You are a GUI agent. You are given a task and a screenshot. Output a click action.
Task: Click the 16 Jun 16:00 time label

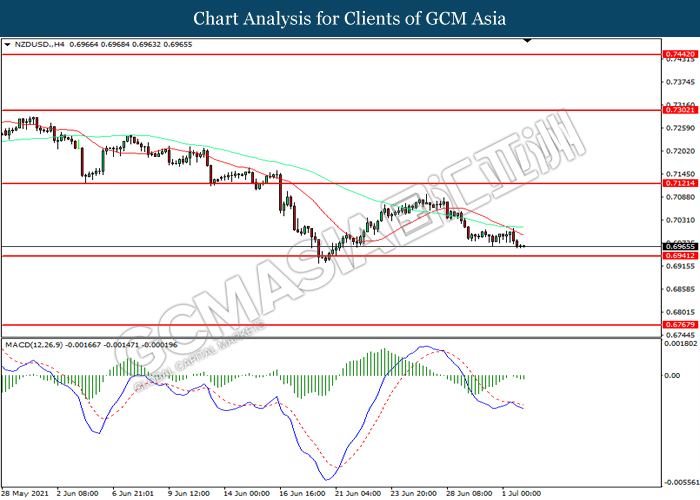(302, 494)
